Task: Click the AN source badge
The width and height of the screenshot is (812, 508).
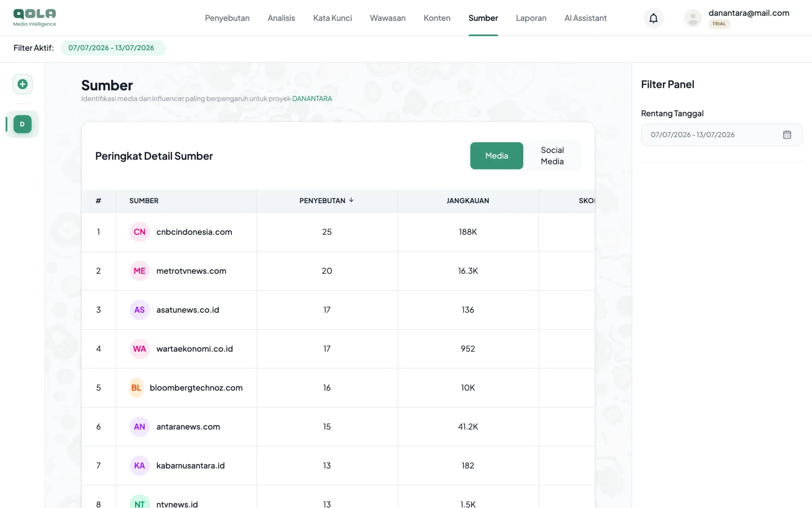Action: [140, 427]
